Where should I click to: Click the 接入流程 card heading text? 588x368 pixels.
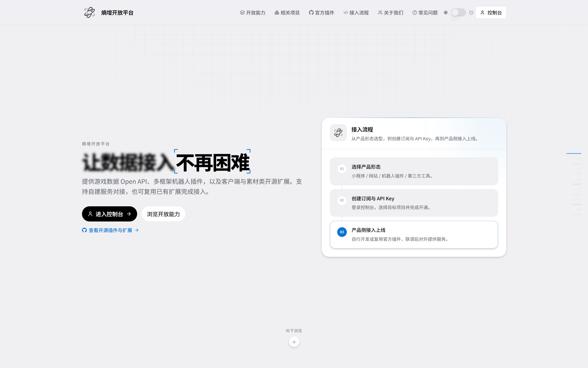[362, 129]
